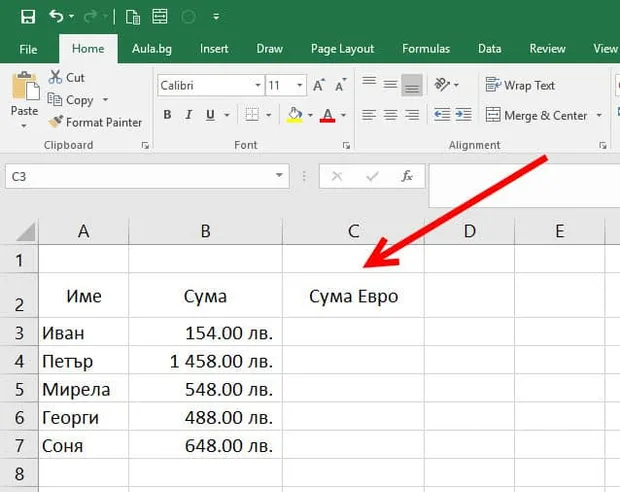620x492 pixels.
Task: Click the Orientation text angle icon
Action: point(442,85)
